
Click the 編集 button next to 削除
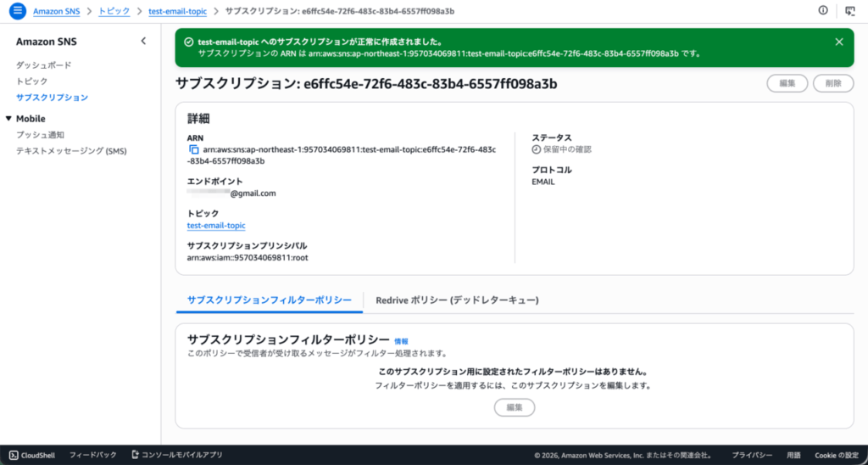787,83
